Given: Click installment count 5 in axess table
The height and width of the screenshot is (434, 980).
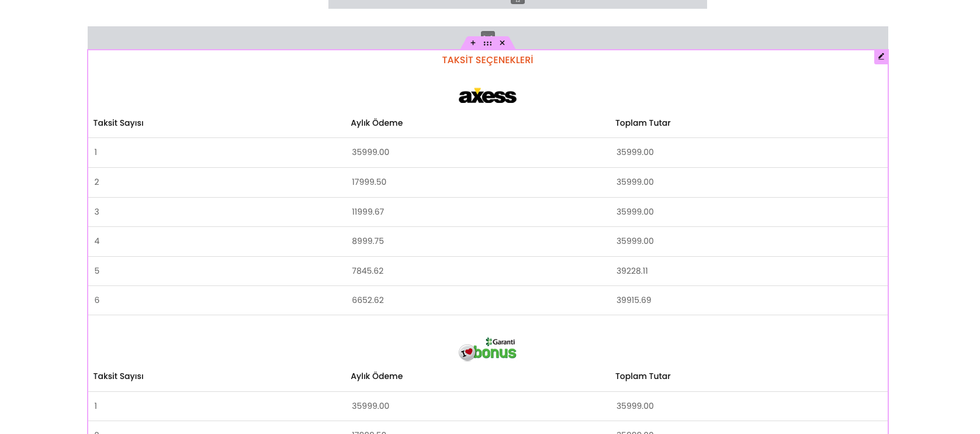Looking at the screenshot, I should point(97,271).
